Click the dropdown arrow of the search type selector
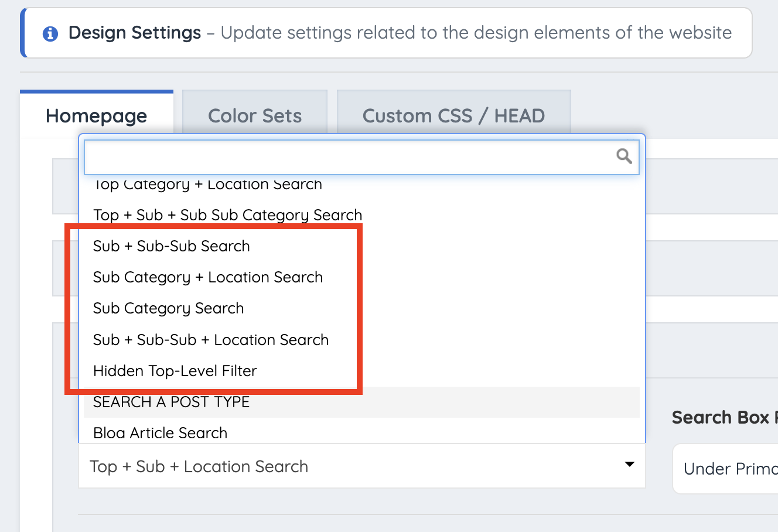This screenshot has width=778, height=532. pos(630,465)
